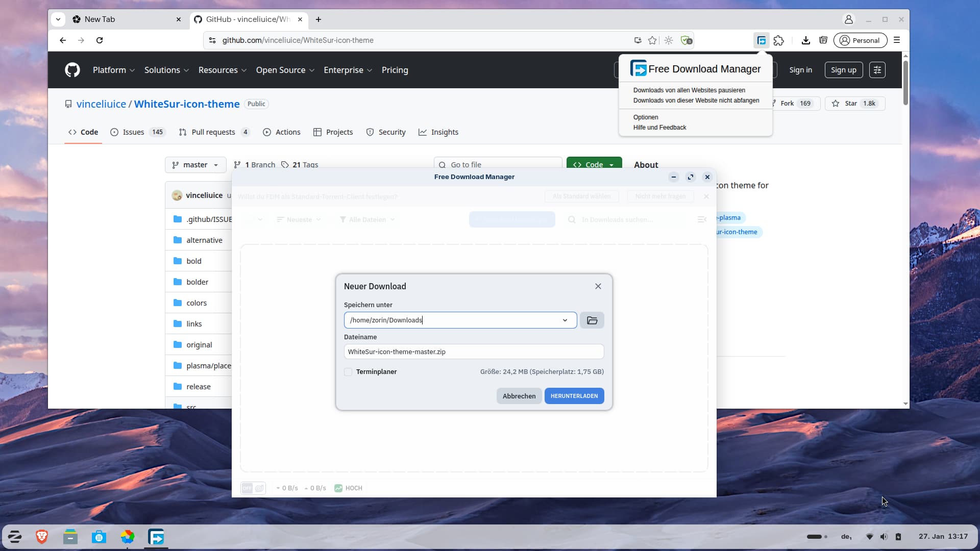Click the browser vertical scrollbar
The width and height of the screenshot is (980, 551).
(905, 82)
